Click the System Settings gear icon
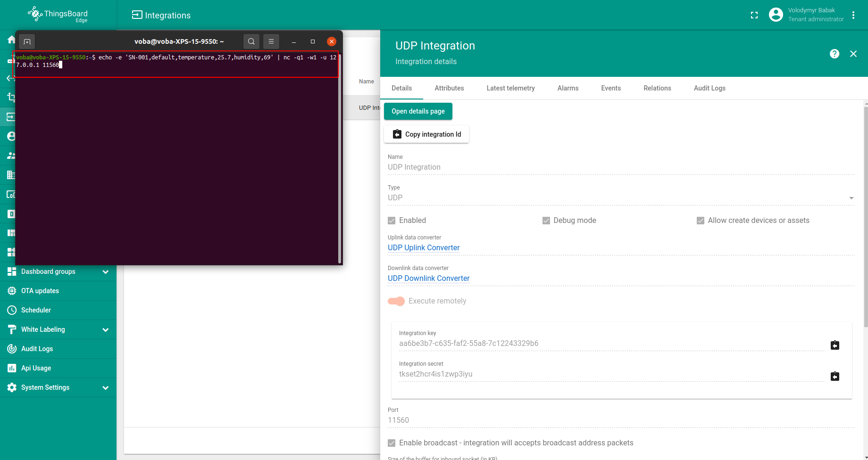The width and height of the screenshot is (868, 460). tap(12, 387)
